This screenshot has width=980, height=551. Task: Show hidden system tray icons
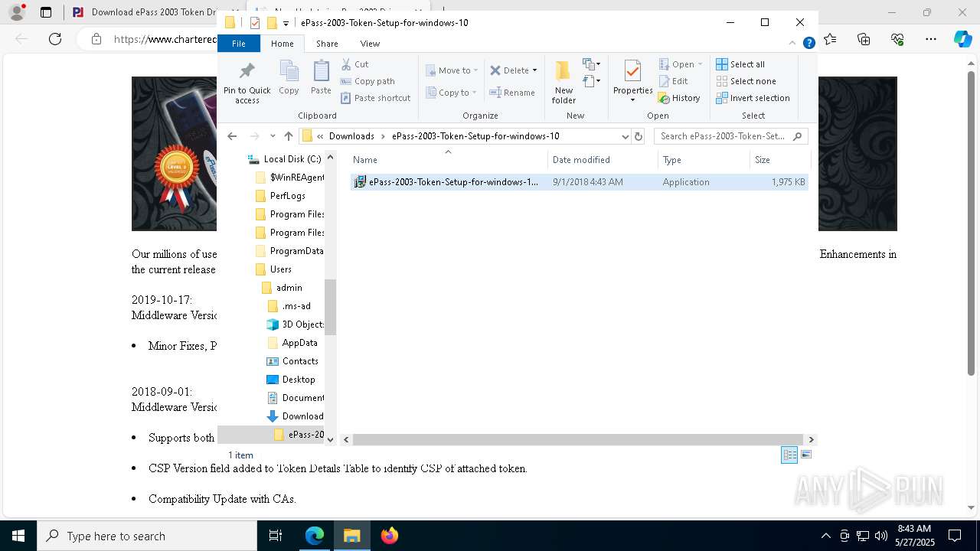[x=825, y=536]
